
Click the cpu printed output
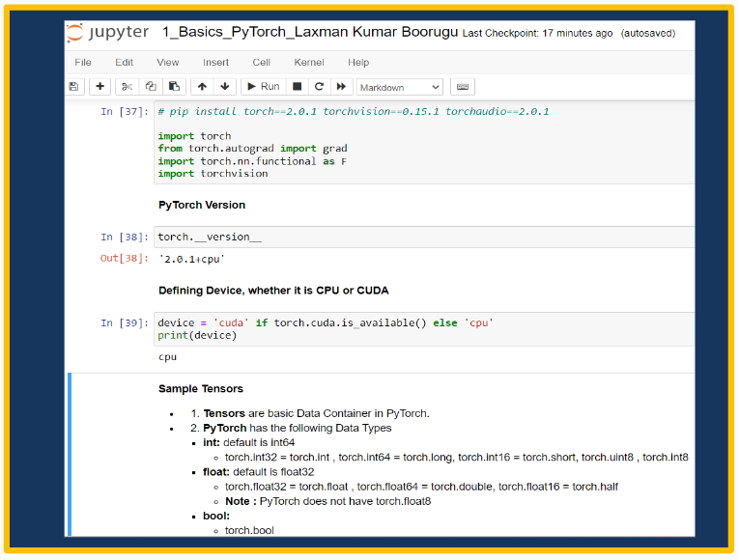168,357
